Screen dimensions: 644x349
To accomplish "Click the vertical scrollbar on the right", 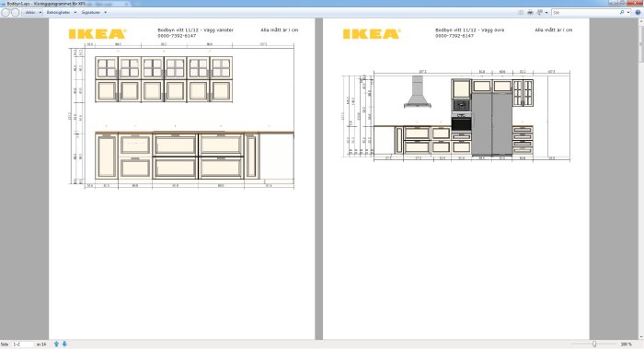I will [640, 179].
